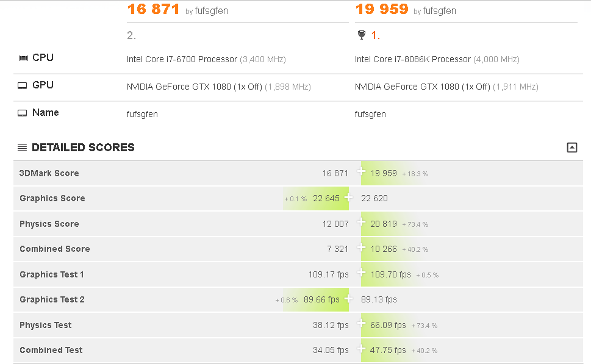Click the Detailed Scores list icon
The width and height of the screenshot is (591, 364).
point(22,148)
